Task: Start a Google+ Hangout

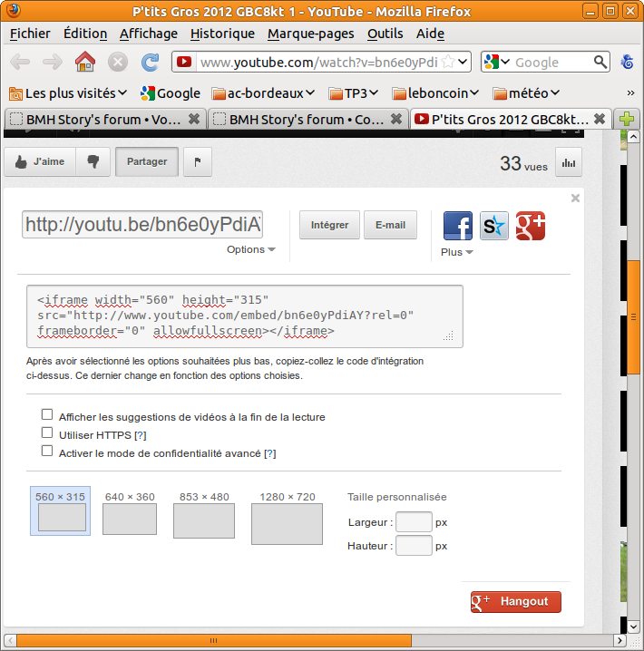Action: [515, 601]
